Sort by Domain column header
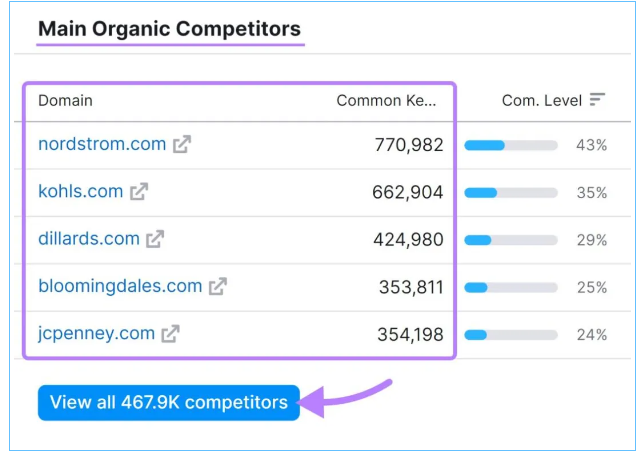The image size is (640, 456). 65,100
